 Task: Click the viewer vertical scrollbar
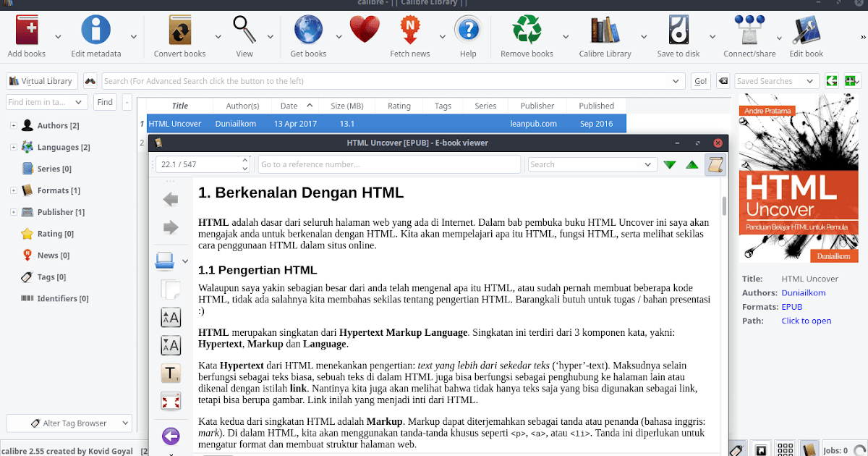(x=724, y=206)
